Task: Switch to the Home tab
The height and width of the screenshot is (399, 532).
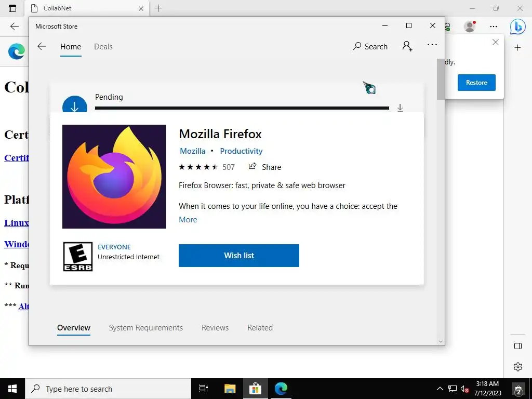Action: pyautogui.click(x=71, y=46)
